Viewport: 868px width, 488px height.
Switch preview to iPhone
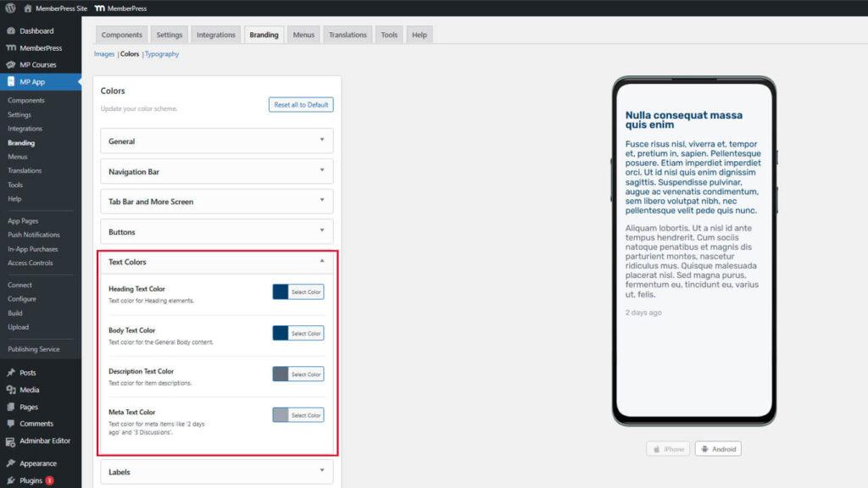[668, 449]
